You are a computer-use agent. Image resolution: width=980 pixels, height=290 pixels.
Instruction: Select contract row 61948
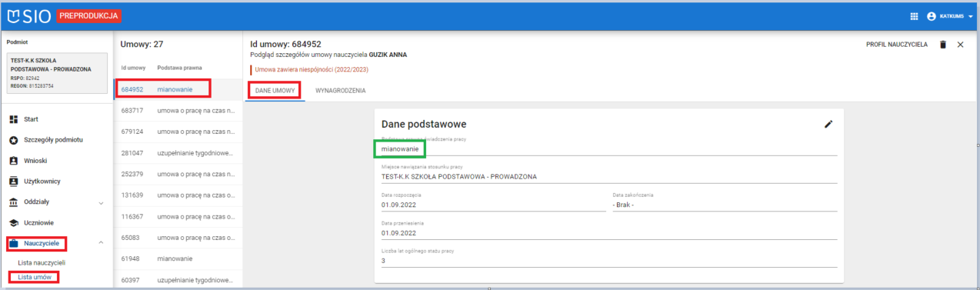(x=178, y=258)
